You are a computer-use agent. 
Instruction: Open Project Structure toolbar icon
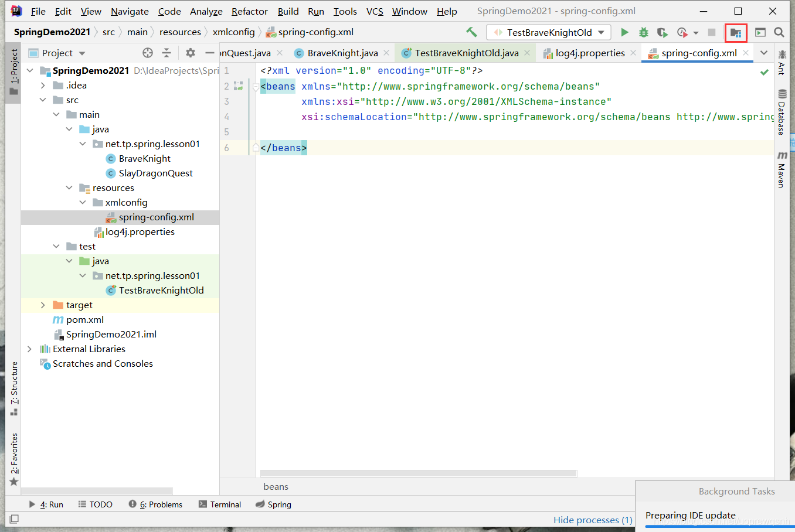coord(736,33)
